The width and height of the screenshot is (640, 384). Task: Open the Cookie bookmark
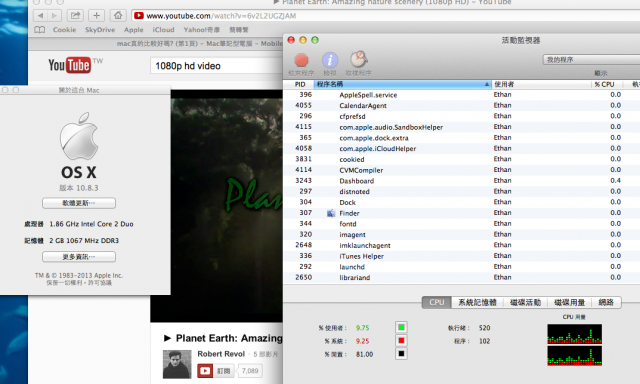pos(64,30)
